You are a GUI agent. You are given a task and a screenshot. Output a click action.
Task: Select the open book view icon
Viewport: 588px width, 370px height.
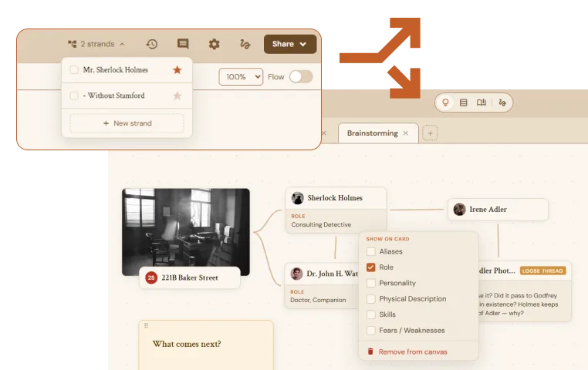coord(481,103)
